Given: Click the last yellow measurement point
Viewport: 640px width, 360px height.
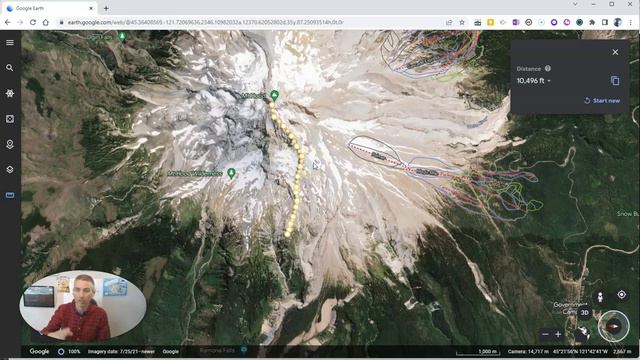Looking at the screenshot, I should [x=287, y=234].
